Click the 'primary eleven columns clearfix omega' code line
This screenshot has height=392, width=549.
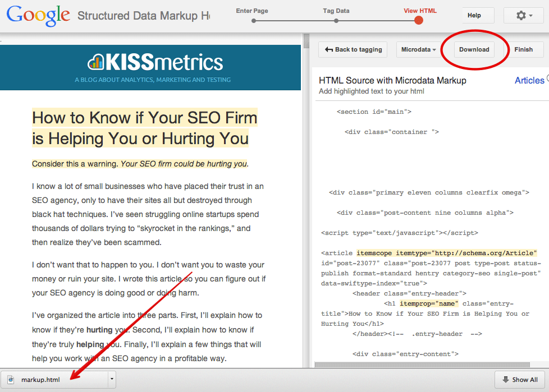pos(429,193)
